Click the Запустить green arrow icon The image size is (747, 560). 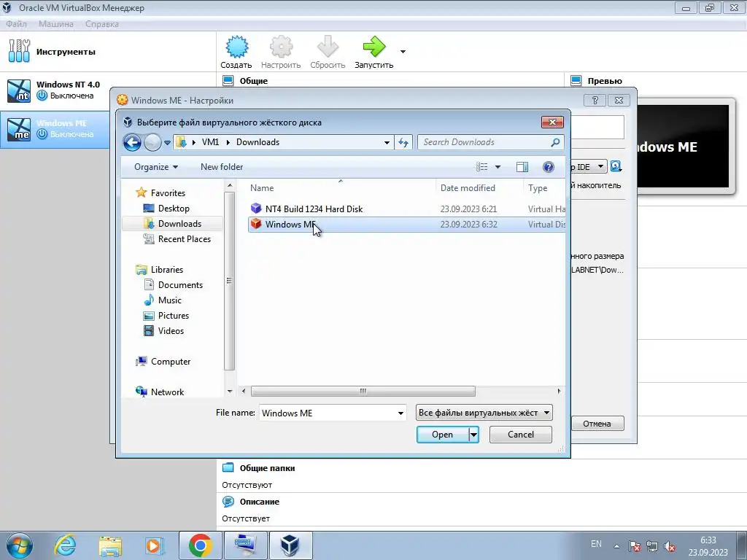point(374,47)
